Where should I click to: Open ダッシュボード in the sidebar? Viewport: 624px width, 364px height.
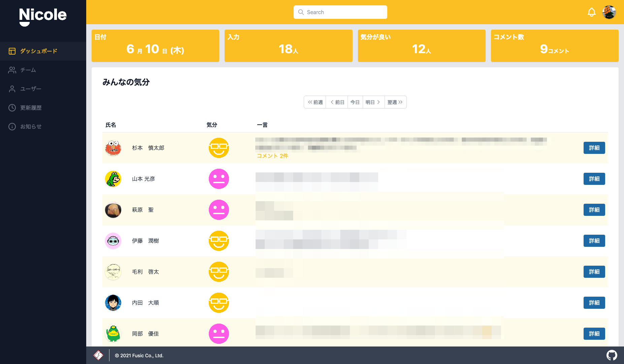pos(38,51)
